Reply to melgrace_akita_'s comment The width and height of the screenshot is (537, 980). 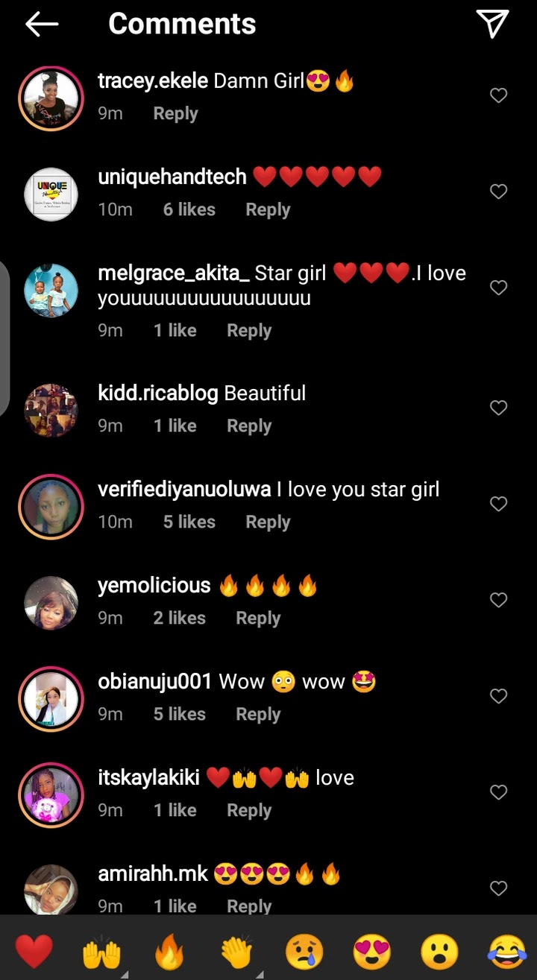249,330
